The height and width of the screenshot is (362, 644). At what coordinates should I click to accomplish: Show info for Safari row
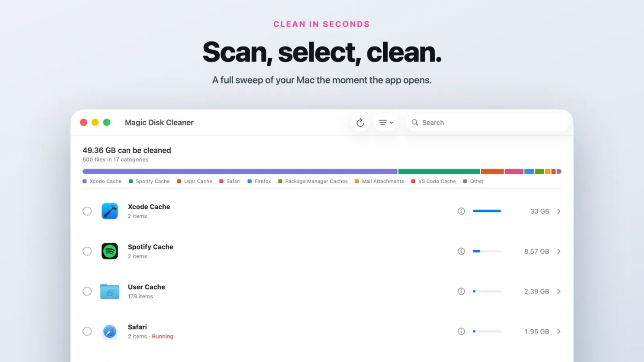point(461,331)
